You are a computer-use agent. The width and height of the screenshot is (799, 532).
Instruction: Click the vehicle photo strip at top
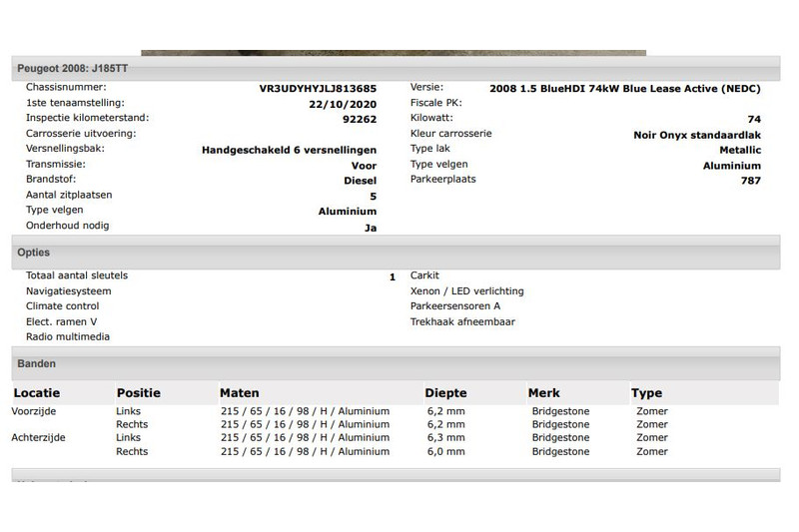393,52
